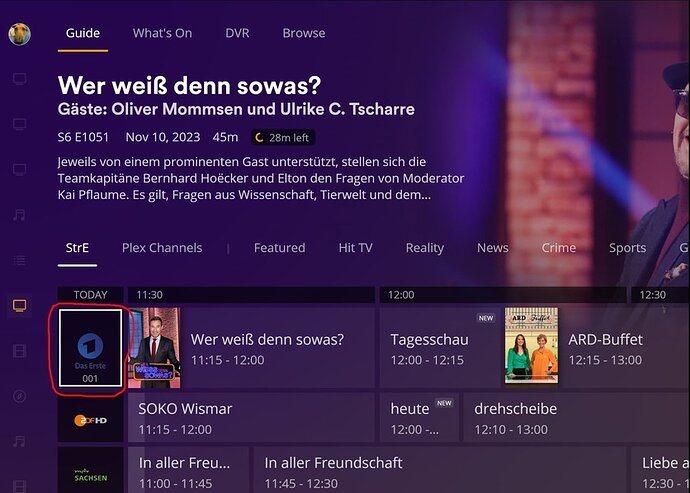Switch to the What's On tab
Screen dimensions: 690x493
162,33
